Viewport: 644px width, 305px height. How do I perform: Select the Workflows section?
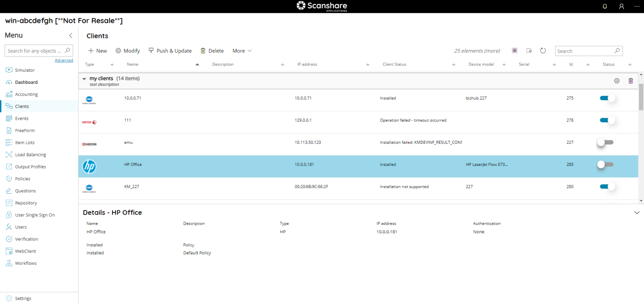[26, 263]
